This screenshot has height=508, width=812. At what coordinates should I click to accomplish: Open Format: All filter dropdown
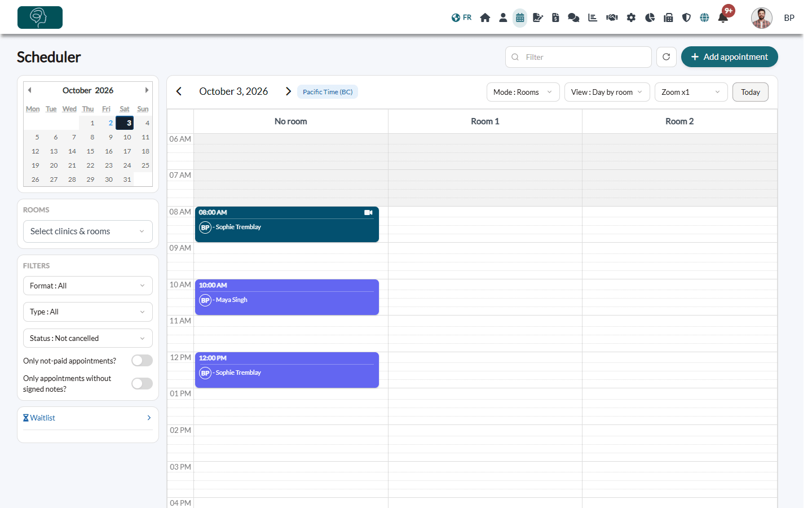(88, 286)
